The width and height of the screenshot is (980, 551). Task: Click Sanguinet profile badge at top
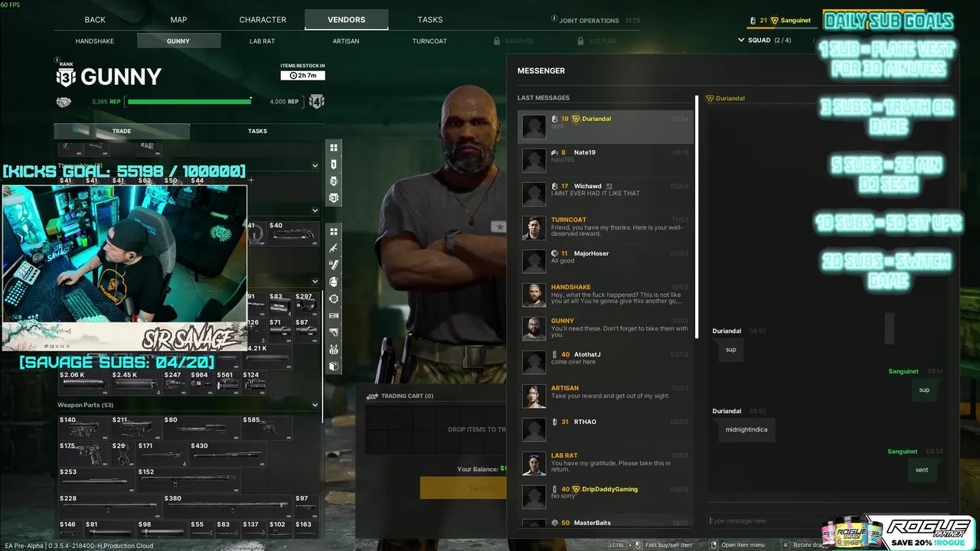click(x=781, y=20)
